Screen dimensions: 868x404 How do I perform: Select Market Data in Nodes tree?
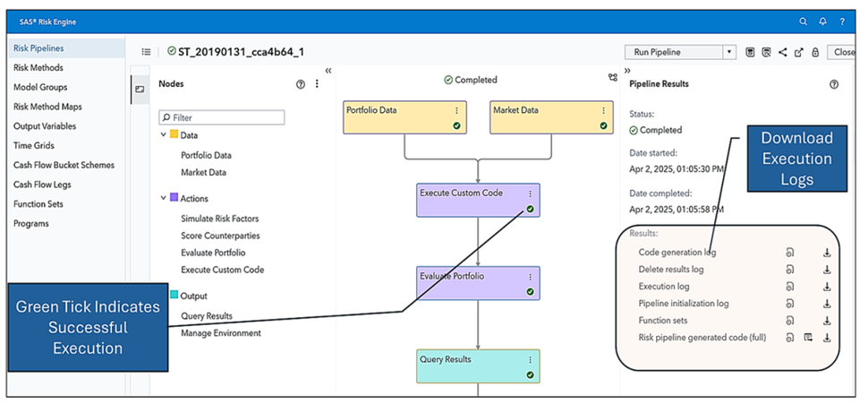203,172
